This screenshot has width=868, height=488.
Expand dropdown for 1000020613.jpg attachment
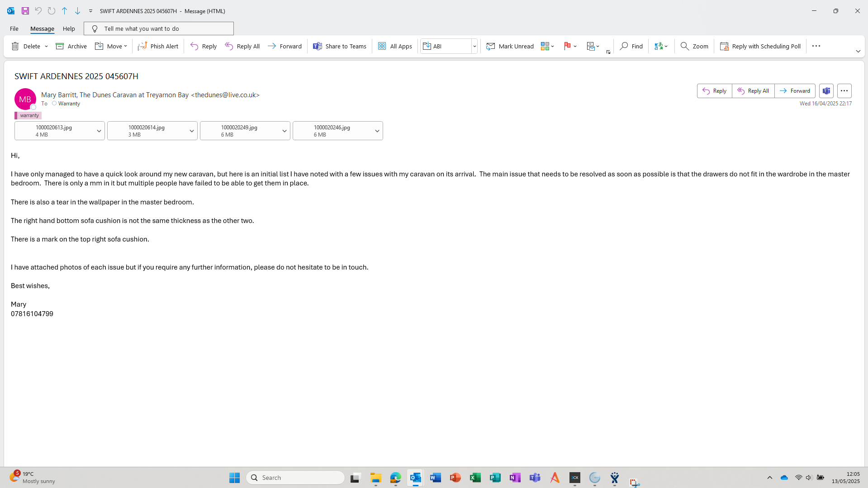pyautogui.click(x=99, y=131)
